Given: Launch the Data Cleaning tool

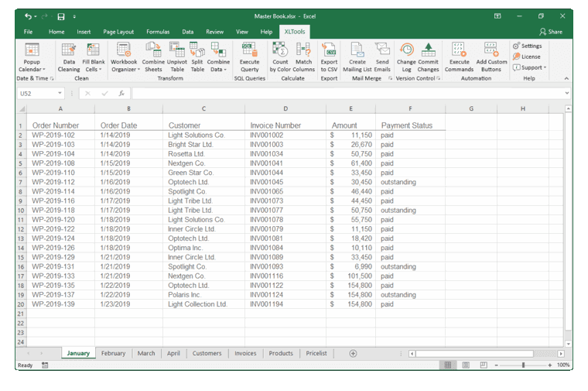Looking at the screenshot, I should point(69,57).
